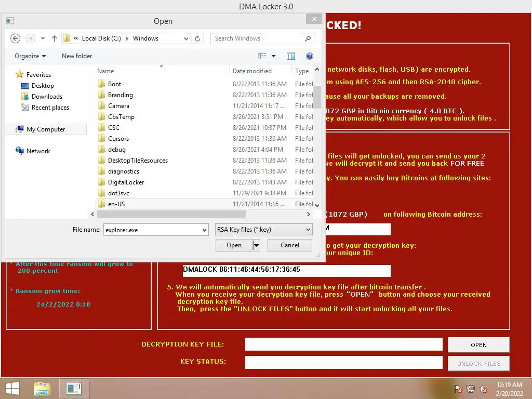Open Action Center flag tray icon
This screenshot has width=532, height=399.
click(458, 389)
